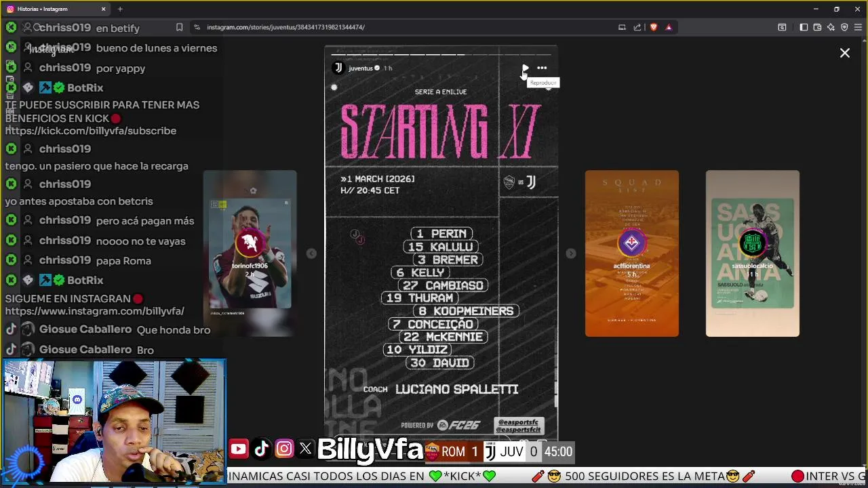Click chat message 'Que honda bro'
Viewport: 868px width, 488px height.
pyautogui.click(x=174, y=330)
